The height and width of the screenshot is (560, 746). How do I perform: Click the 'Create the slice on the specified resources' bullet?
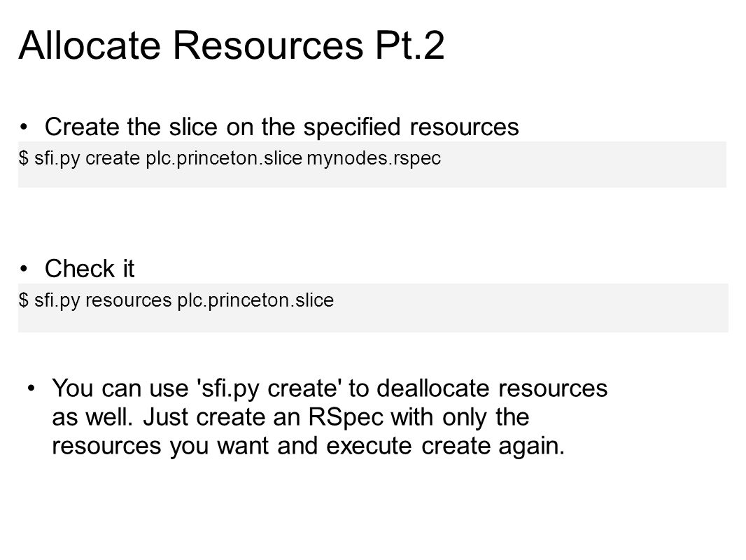click(x=281, y=127)
